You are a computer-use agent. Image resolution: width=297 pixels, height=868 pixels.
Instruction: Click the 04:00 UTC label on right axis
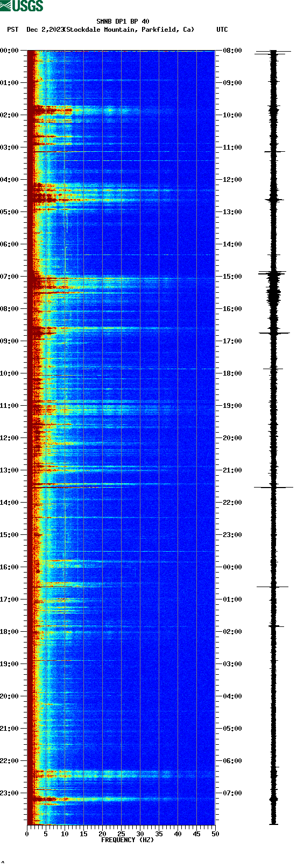click(x=232, y=696)
